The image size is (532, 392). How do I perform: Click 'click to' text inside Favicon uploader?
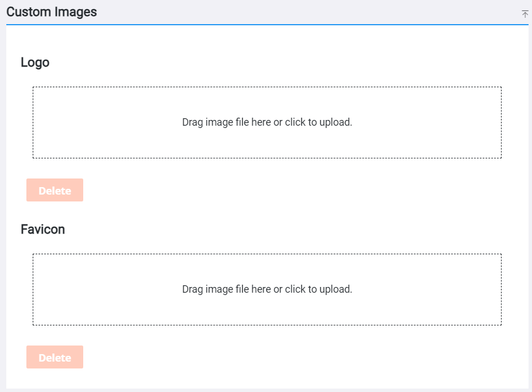tap(301, 289)
